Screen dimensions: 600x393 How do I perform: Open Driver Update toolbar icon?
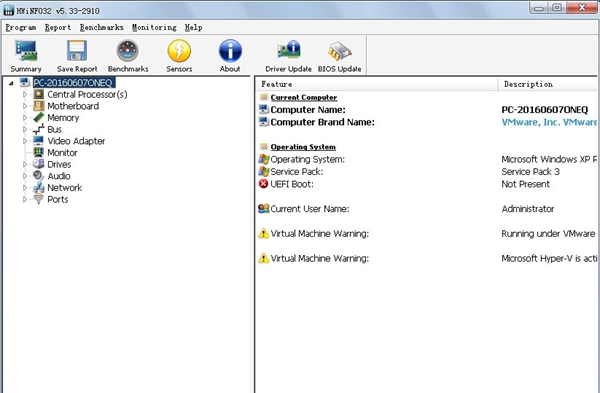[289, 51]
